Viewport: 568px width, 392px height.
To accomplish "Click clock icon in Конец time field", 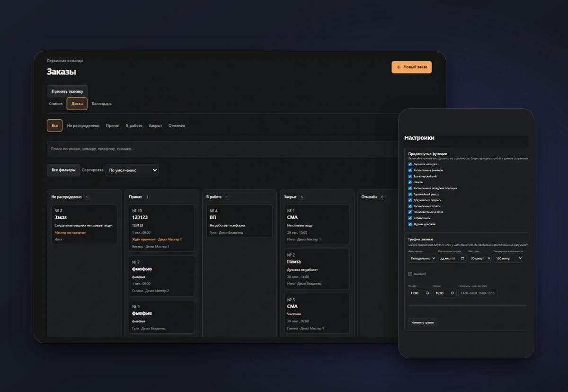I will click(452, 293).
